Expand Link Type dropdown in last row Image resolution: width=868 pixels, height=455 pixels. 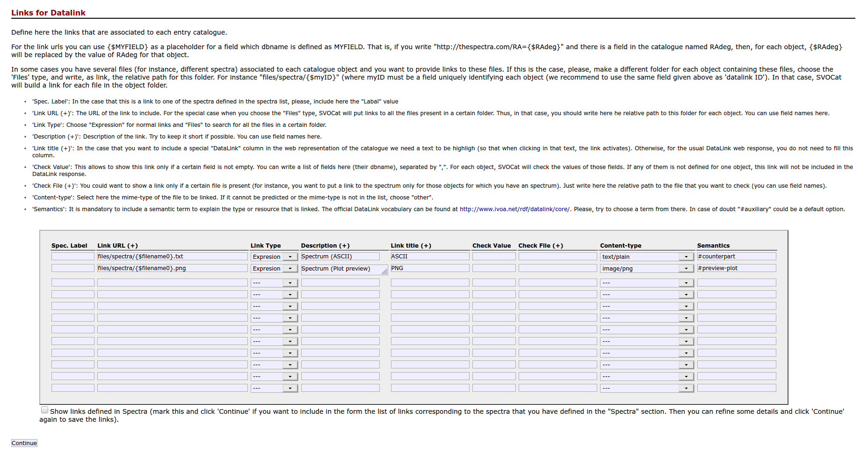click(x=274, y=388)
